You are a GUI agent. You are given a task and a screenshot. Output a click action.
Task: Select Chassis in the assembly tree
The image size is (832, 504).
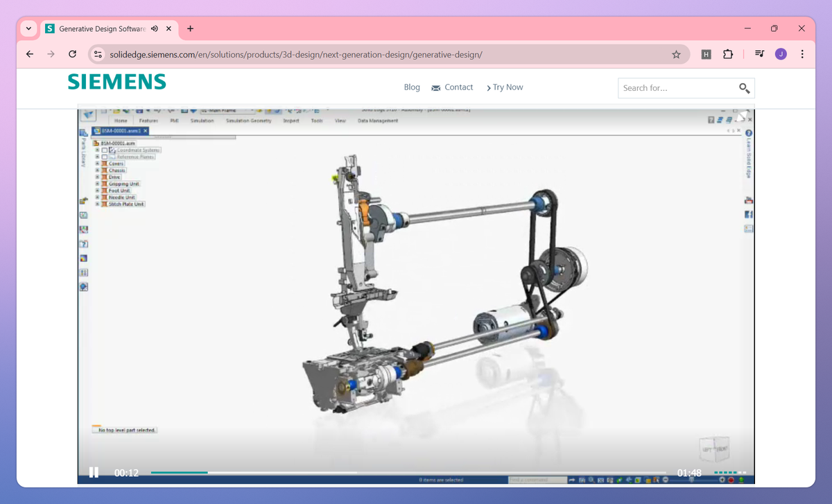(x=117, y=171)
